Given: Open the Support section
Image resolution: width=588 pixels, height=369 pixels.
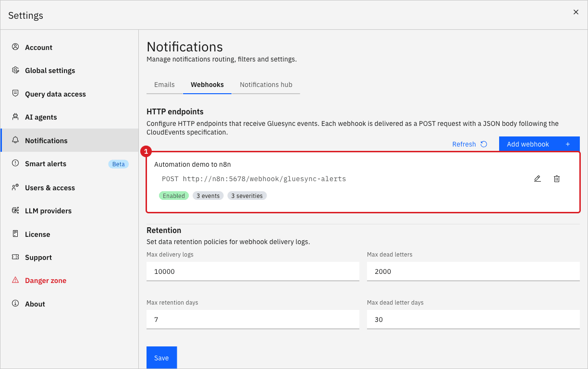Looking at the screenshot, I should [x=70, y=257].
